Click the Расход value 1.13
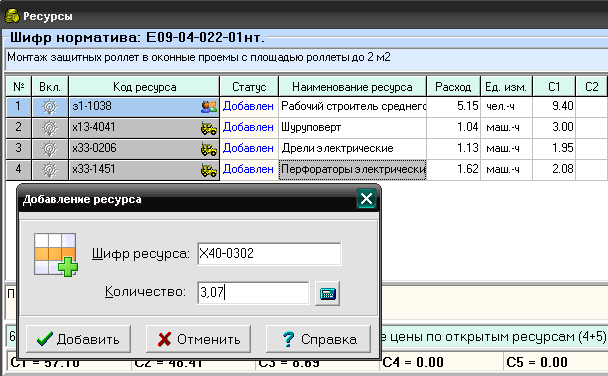Screen dimensions: 608x376 (468, 148)
